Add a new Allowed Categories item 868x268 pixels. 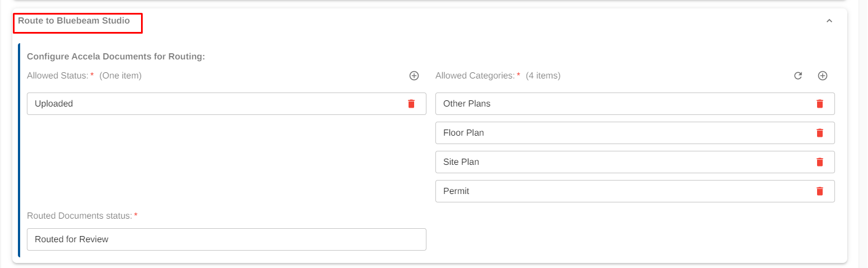(x=822, y=76)
